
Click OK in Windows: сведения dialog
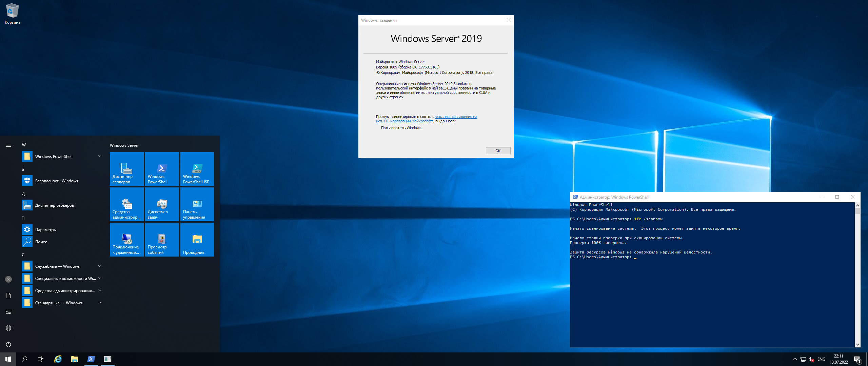coord(498,151)
